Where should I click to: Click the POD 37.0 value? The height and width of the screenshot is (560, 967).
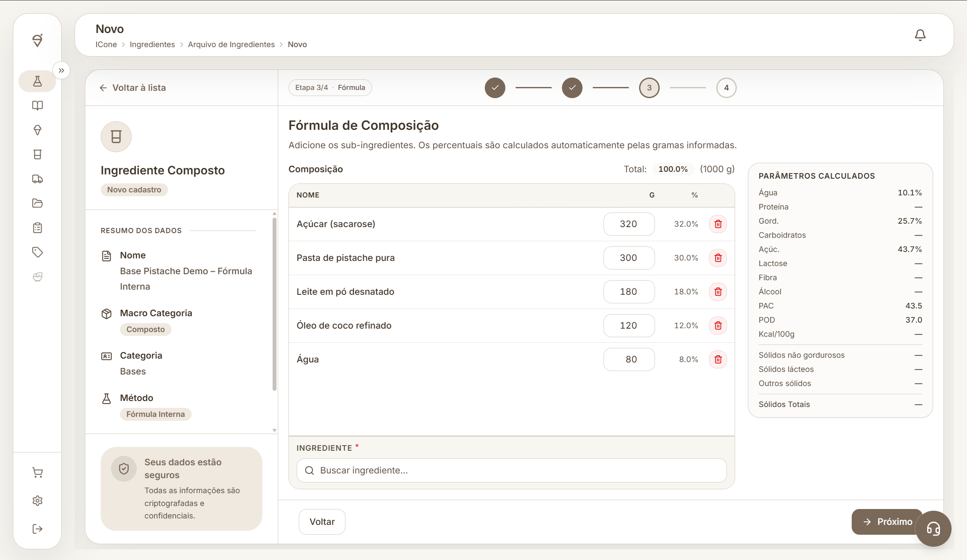pyautogui.click(x=913, y=320)
